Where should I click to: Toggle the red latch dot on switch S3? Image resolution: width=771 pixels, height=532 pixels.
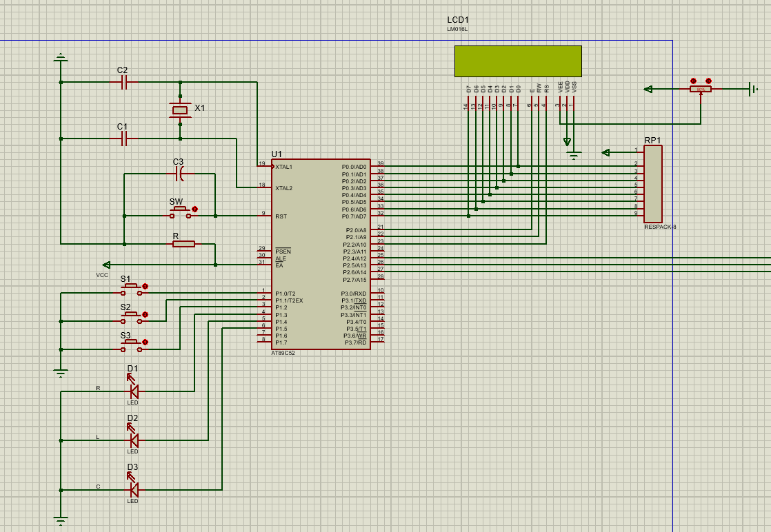145,342
